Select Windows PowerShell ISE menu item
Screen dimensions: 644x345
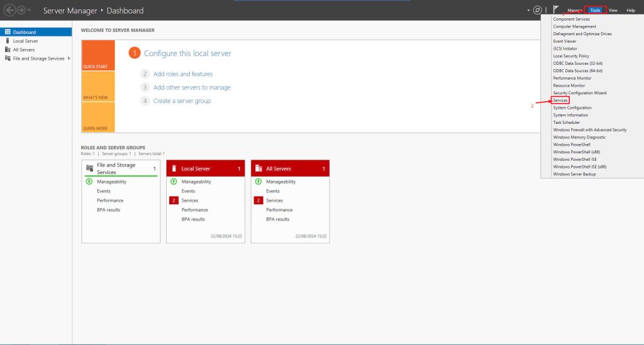point(575,160)
